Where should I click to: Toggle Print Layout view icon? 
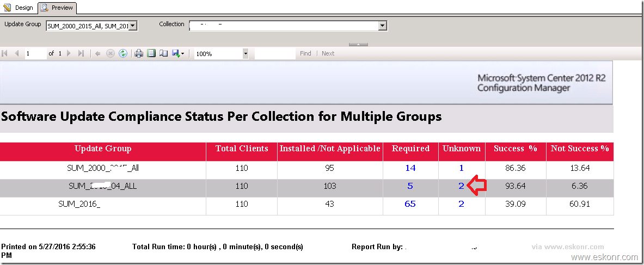pos(151,53)
